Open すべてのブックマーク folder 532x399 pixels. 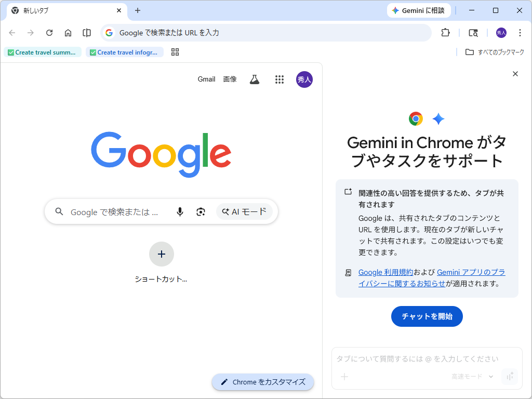pyautogui.click(x=495, y=52)
